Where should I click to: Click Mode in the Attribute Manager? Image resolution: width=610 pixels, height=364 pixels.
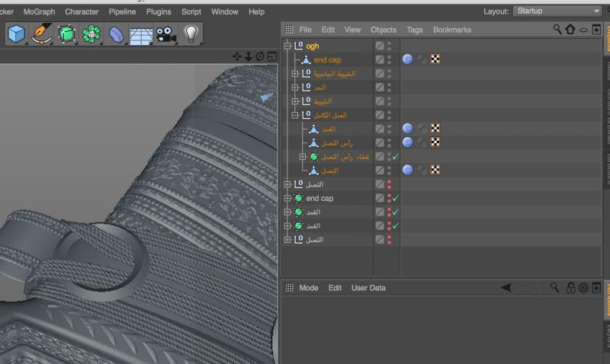(x=308, y=288)
